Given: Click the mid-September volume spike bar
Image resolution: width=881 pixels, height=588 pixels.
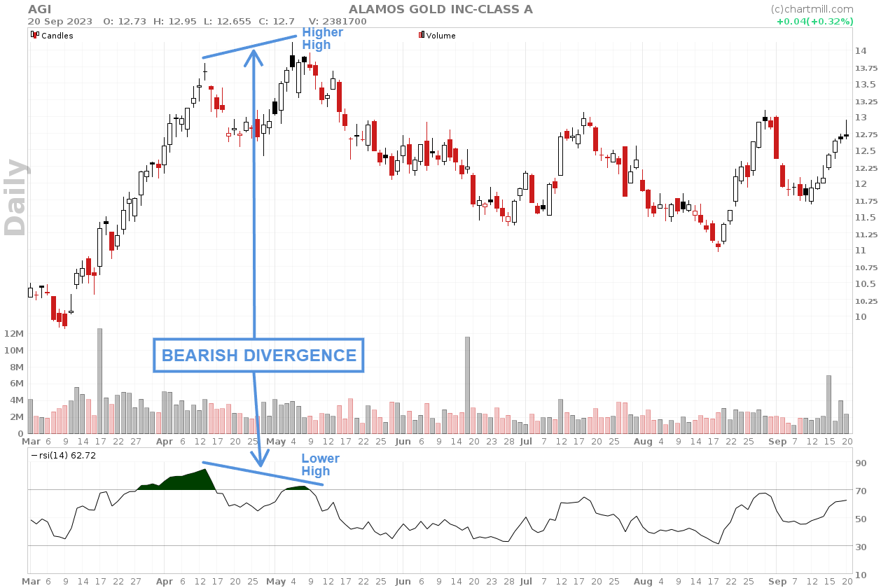Looking at the screenshot, I should click(x=828, y=405).
